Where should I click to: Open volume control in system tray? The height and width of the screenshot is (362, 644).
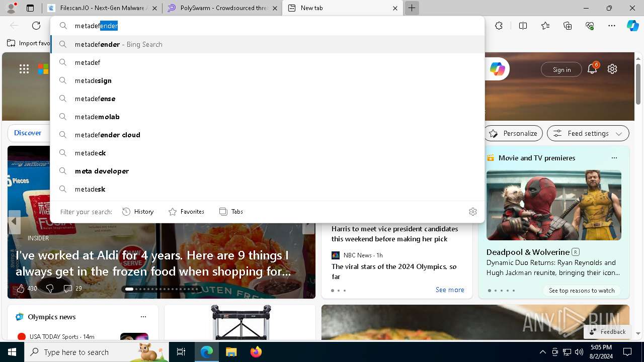point(579,352)
